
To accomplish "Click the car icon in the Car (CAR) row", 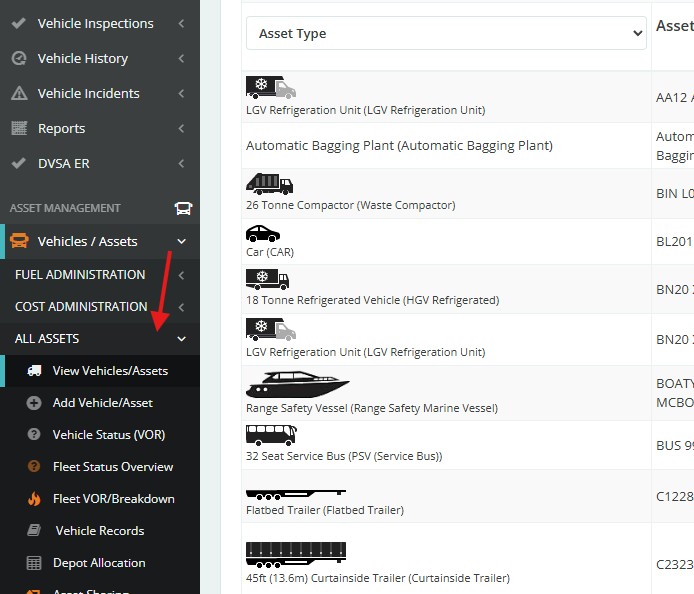I will (263, 233).
